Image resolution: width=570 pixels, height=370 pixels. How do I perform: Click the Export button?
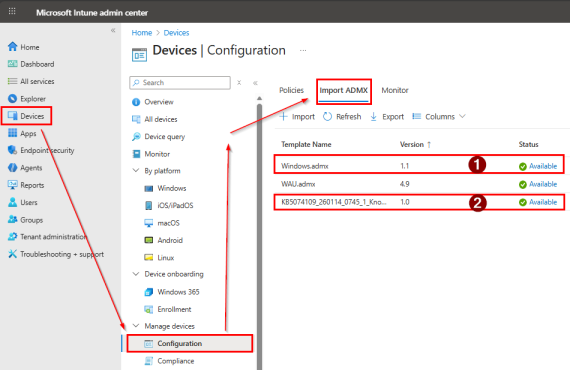click(387, 116)
